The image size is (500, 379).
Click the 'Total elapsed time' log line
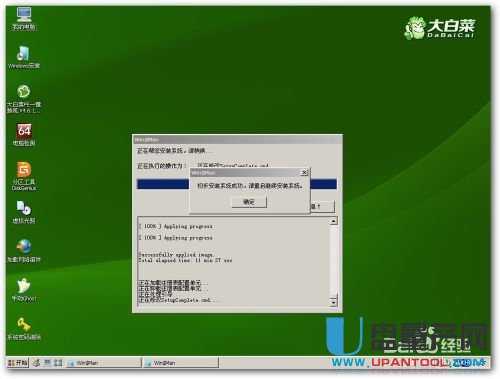click(x=185, y=260)
